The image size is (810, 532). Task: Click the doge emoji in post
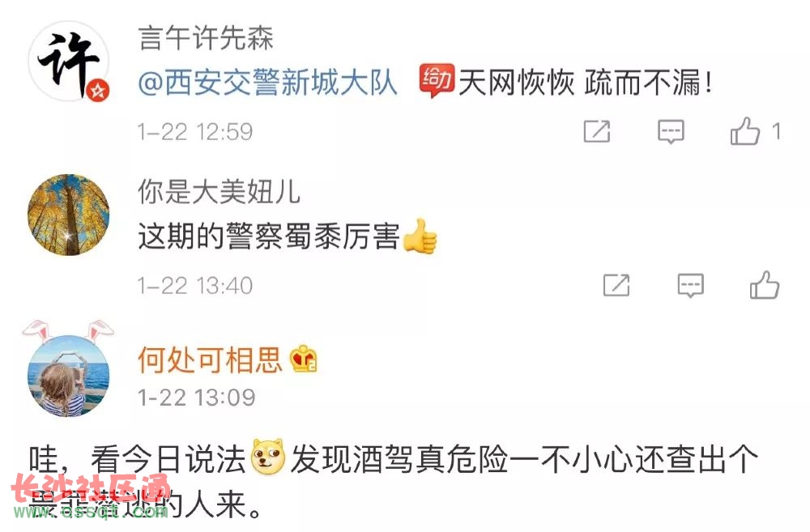268,458
